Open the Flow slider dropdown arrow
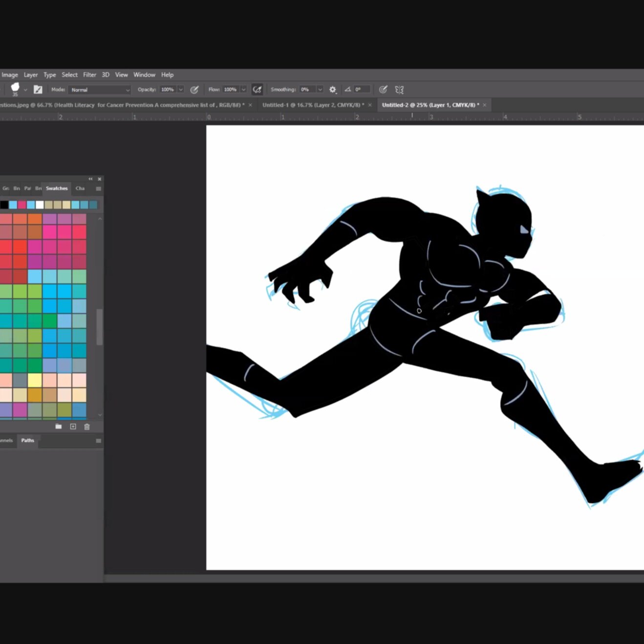Screen dimensions: 644x644 pos(243,89)
